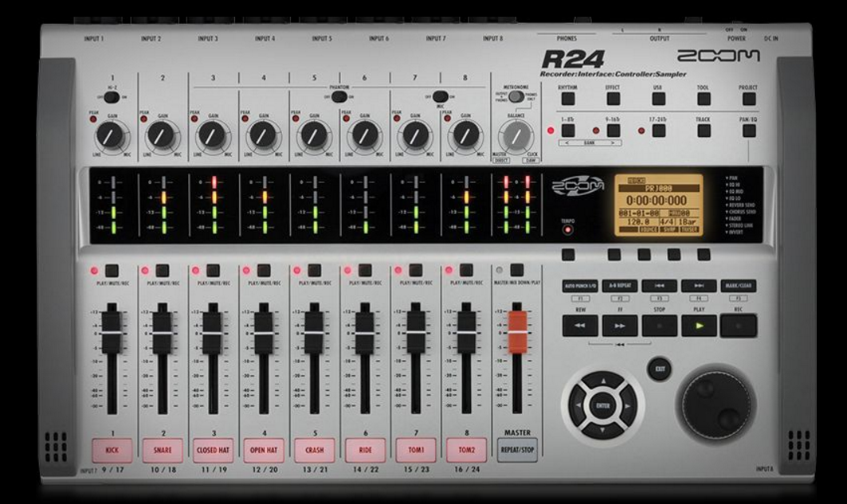This screenshot has height=504, width=847.
Task: Tap the TOM1 pad
Action: pos(416,450)
